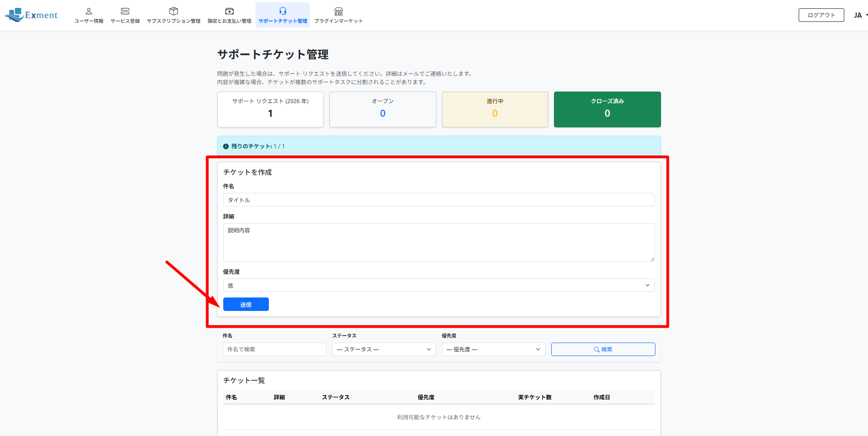The image size is (868, 436).
Task: Click the 実チケット数 column header
Action: pyautogui.click(x=535, y=397)
